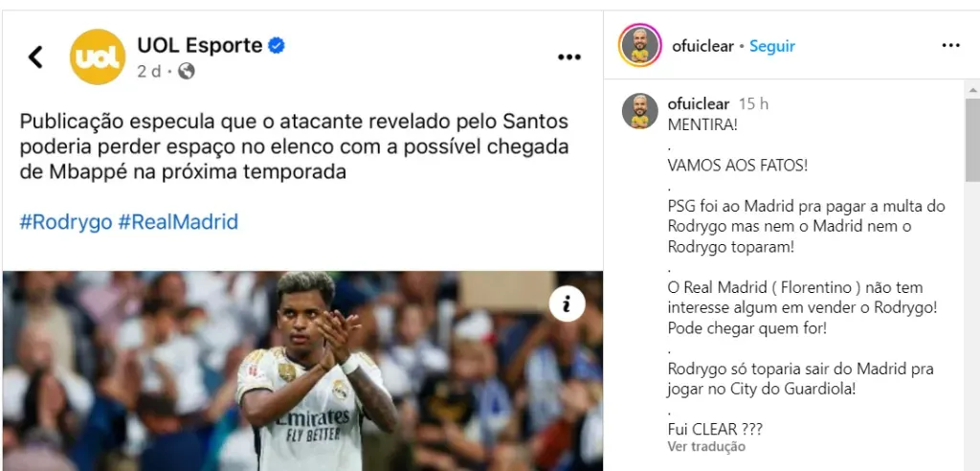Click the globe public visibility icon
Image resolution: width=980 pixels, height=471 pixels.
coord(187,71)
